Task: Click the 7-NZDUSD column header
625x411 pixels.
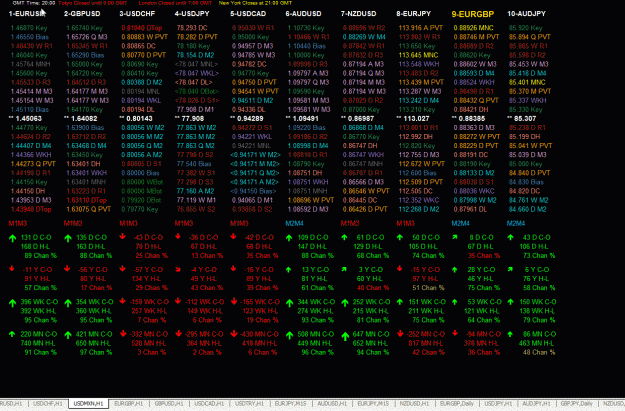Action: point(358,14)
